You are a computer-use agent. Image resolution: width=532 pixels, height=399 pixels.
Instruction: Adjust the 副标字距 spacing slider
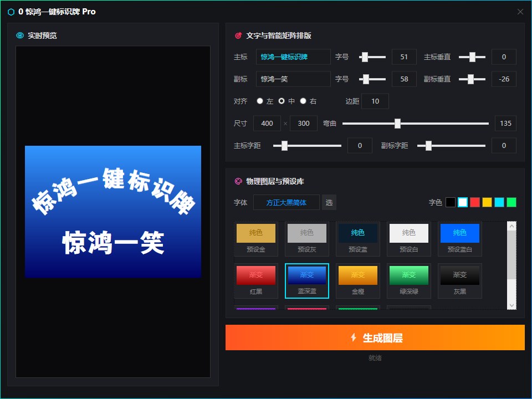451,146
